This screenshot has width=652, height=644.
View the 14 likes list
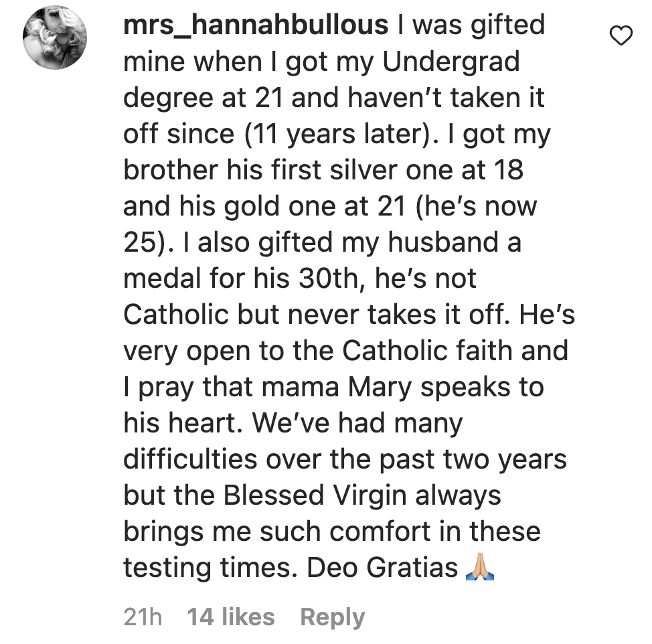[x=231, y=617]
